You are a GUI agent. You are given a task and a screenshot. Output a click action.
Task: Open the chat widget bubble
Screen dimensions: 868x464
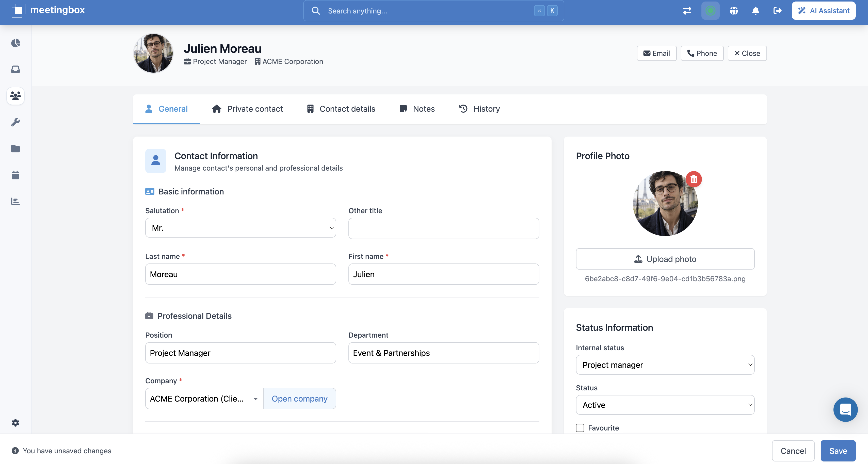(845, 409)
